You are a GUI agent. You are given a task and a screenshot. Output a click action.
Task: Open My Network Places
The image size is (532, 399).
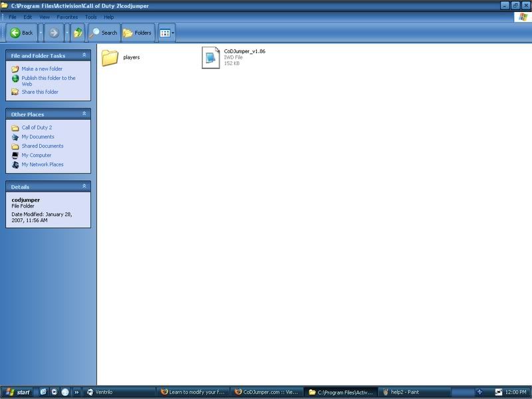pyautogui.click(x=42, y=165)
